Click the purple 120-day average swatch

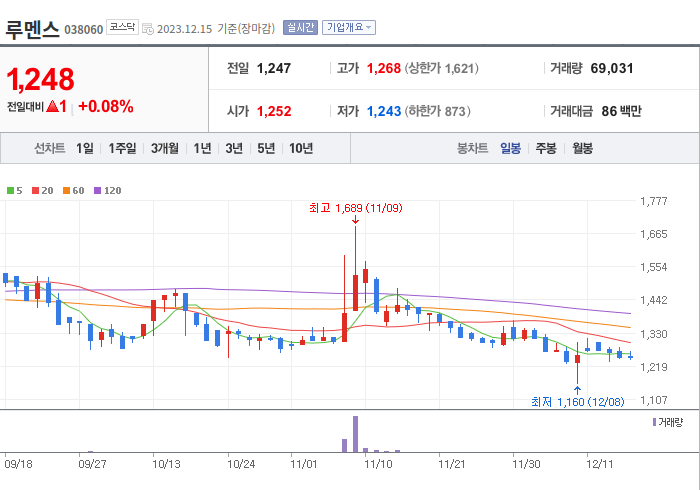97,191
